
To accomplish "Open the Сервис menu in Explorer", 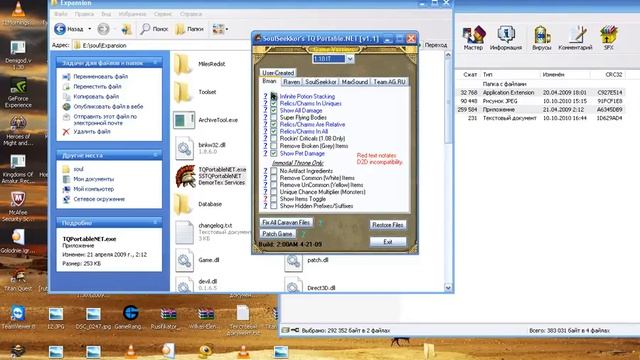I will pos(162,14).
